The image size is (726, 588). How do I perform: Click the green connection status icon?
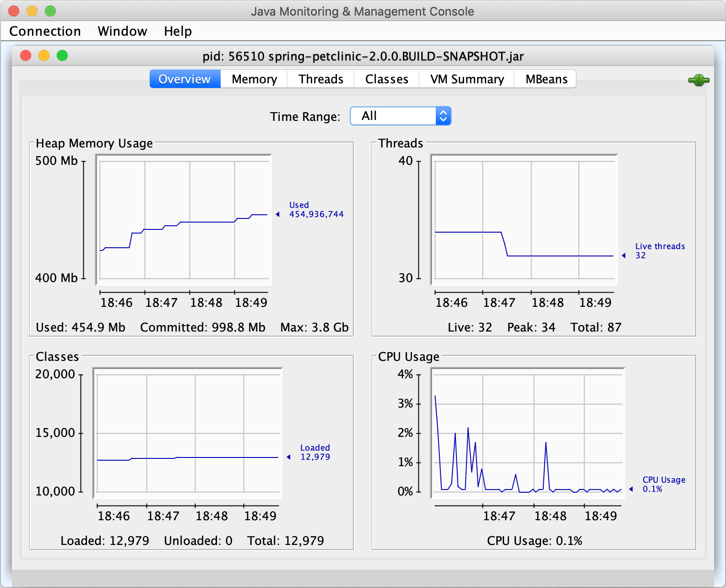pos(699,81)
